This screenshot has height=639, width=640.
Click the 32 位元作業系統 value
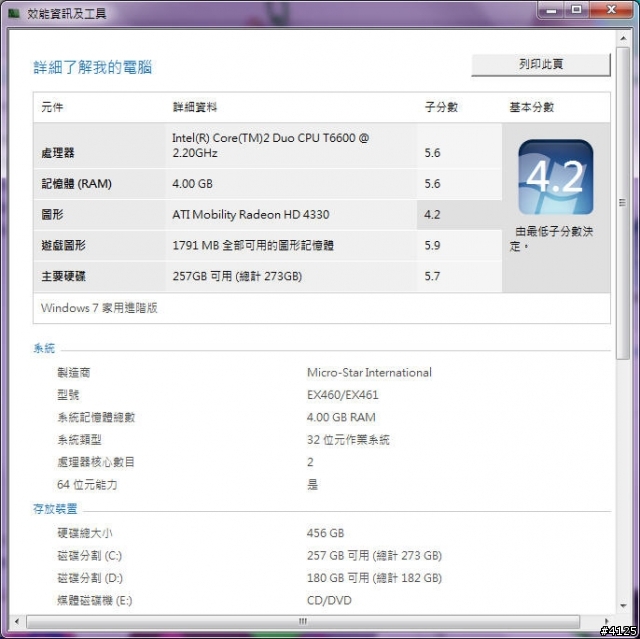click(348, 440)
